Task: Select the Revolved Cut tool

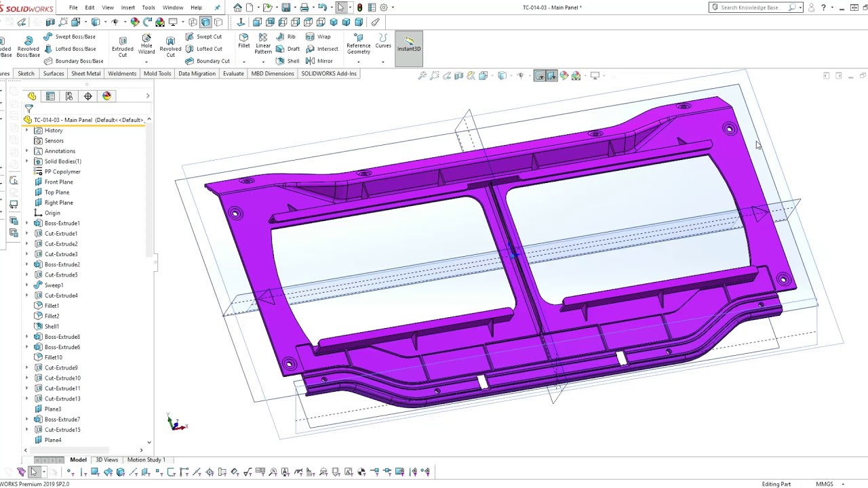Action: (x=170, y=45)
